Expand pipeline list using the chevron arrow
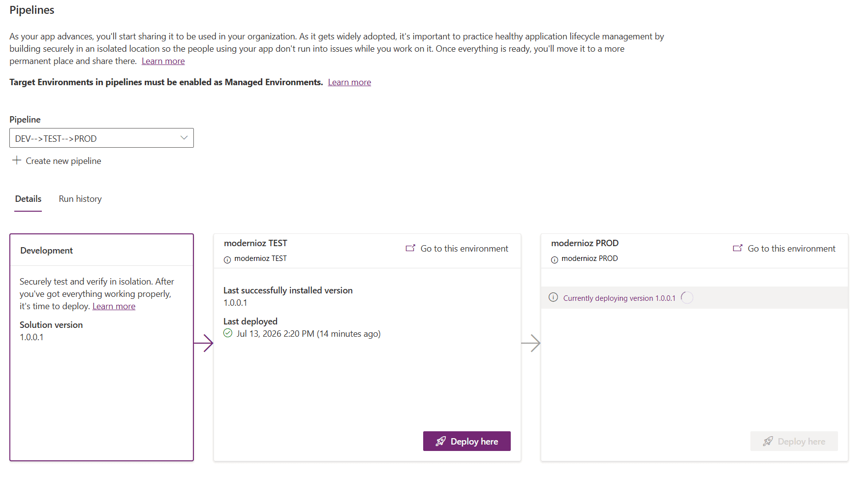 click(184, 138)
